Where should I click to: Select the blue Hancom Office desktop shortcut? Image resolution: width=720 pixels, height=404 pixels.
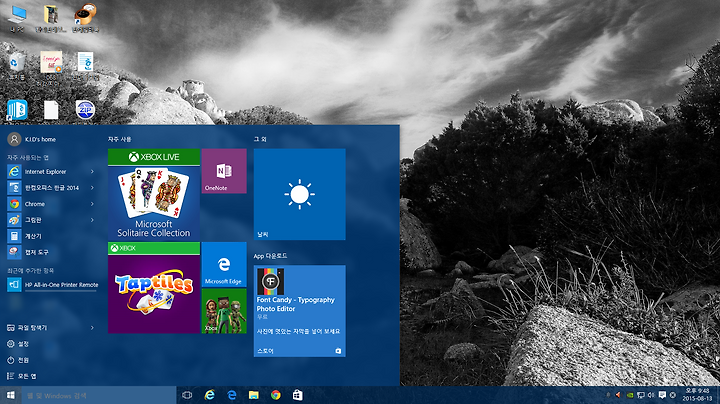pyautogui.click(x=17, y=111)
